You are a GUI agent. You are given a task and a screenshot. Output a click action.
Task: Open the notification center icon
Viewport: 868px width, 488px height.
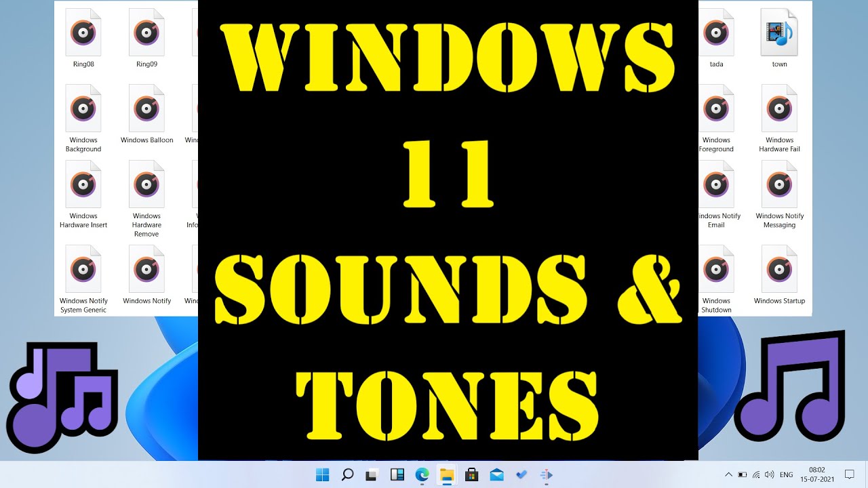[849, 474]
